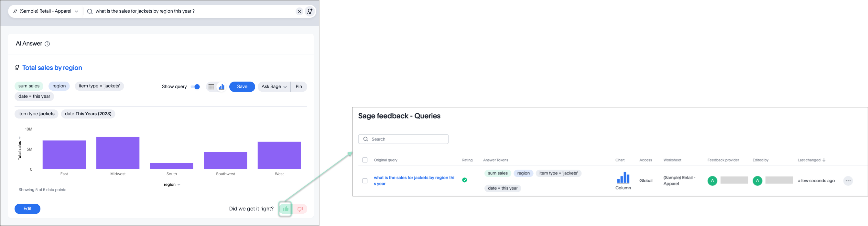868x226 pixels.
Task: Click the Rating column header
Action: [467, 160]
